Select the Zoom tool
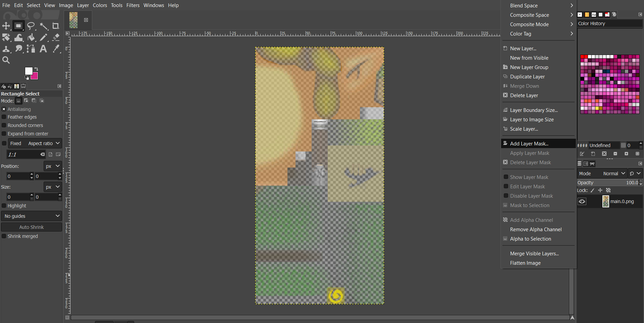644x323 pixels. (6, 60)
